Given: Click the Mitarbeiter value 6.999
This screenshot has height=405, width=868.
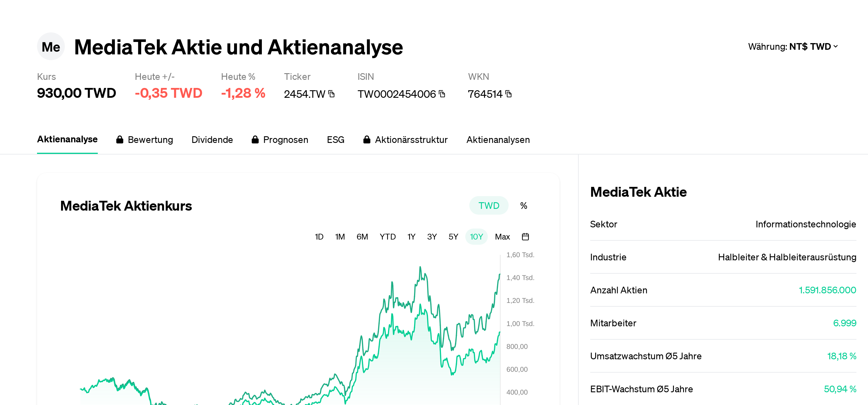Looking at the screenshot, I should [x=844, y=323].
